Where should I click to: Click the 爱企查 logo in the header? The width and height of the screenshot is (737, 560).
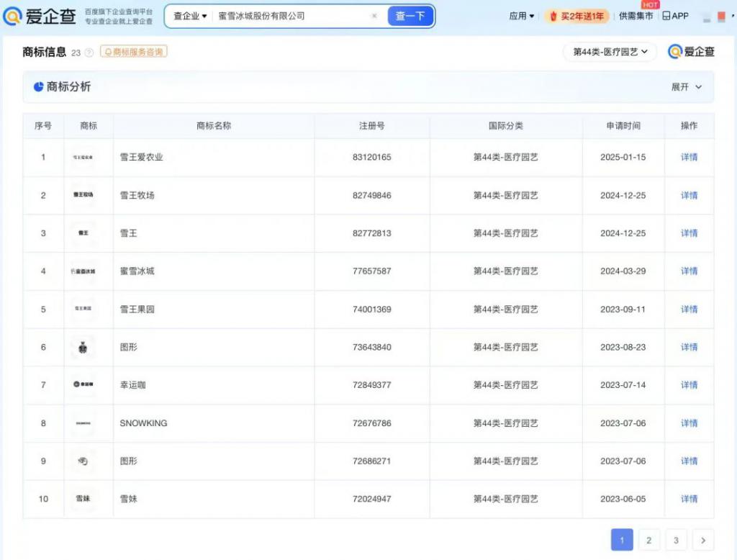coord(40,17)
